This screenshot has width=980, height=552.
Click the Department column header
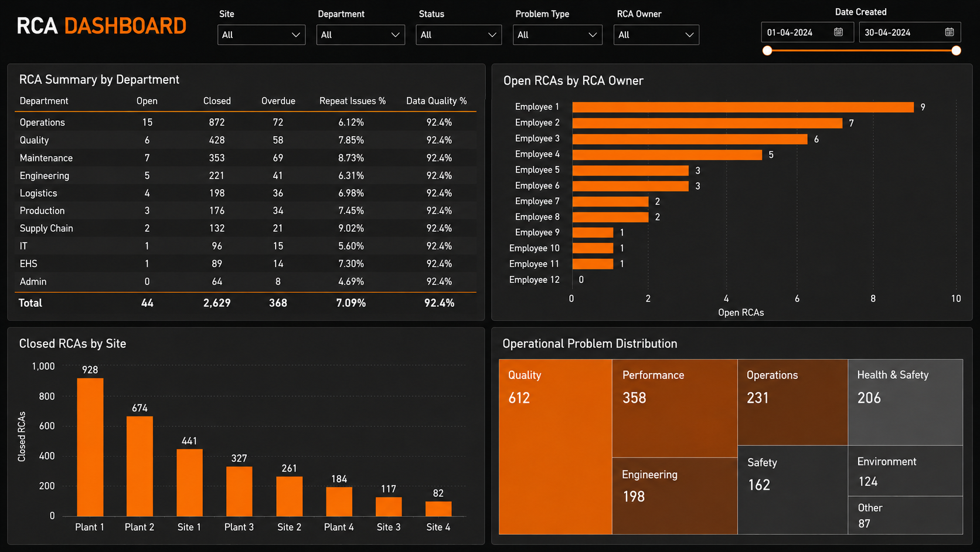[x=44, y=101]
